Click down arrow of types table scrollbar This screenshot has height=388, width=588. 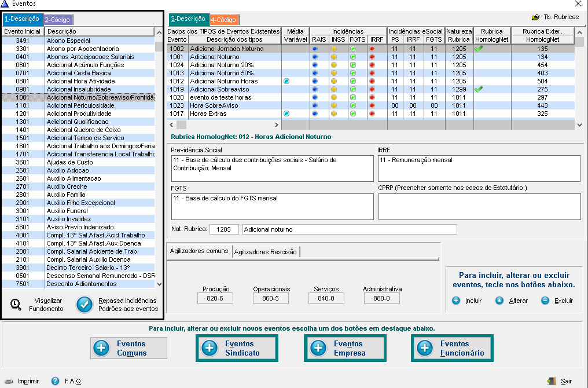coord(579,125)
